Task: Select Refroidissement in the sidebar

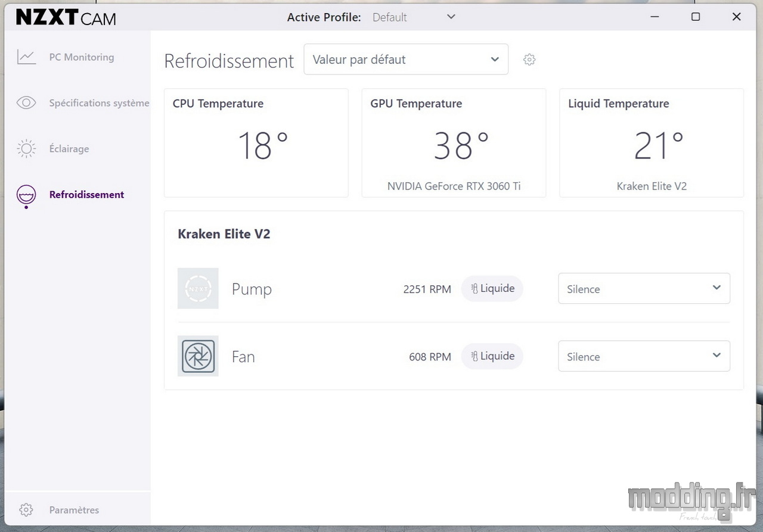Action: (86, 195)
